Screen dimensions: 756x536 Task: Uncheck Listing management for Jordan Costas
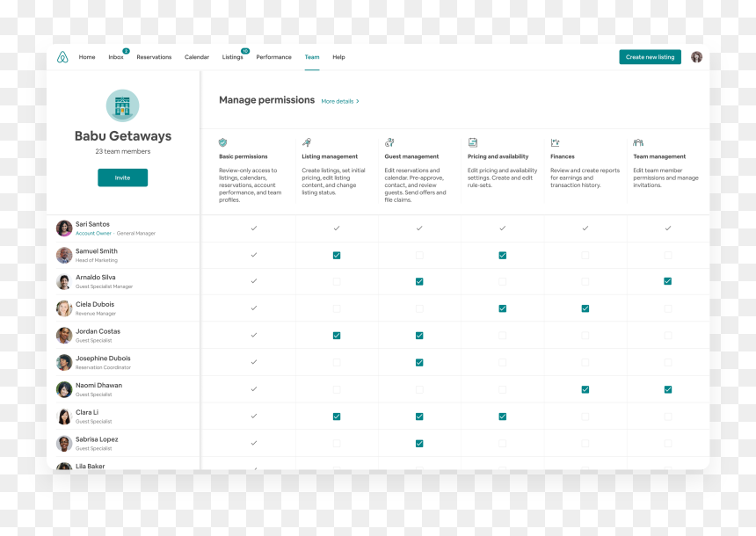pyautogui.click(x=337, y=336)
